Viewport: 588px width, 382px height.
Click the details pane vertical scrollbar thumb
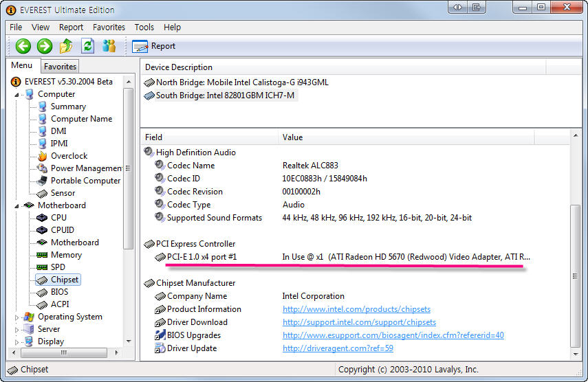[x=575, y=276]
